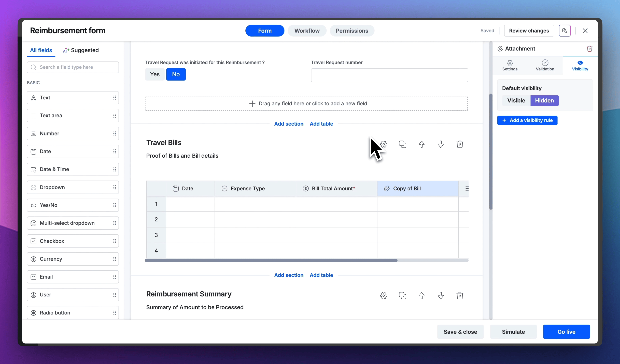
Task: Copy the Reimbursement Summary section
Action: tap(402, 295)
